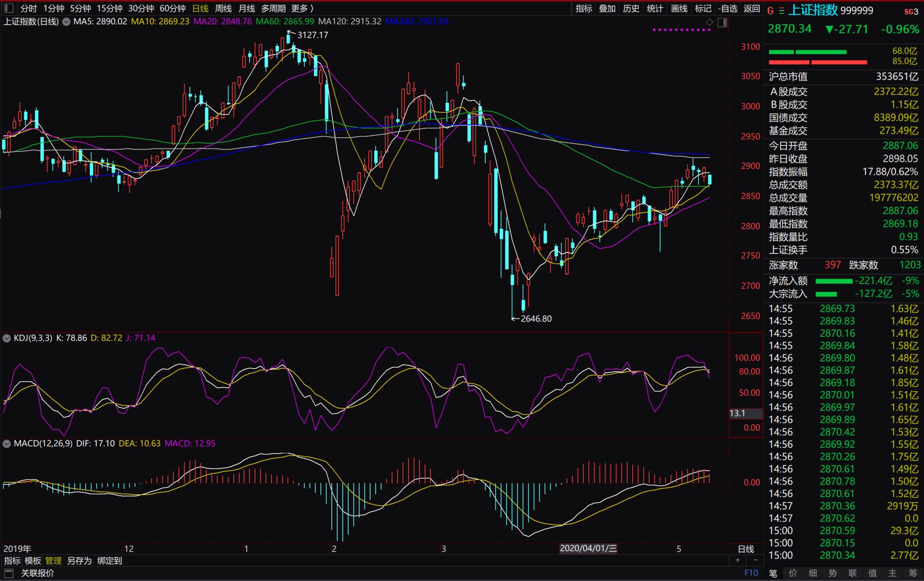Image resolution: width=924 pixels, height=581 pixels.
Task: Select the 联 linked tab
Action: point(853,573)
